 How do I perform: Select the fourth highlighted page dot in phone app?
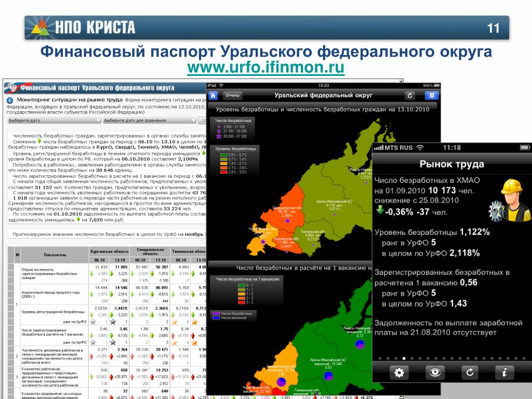click(404, 358)
